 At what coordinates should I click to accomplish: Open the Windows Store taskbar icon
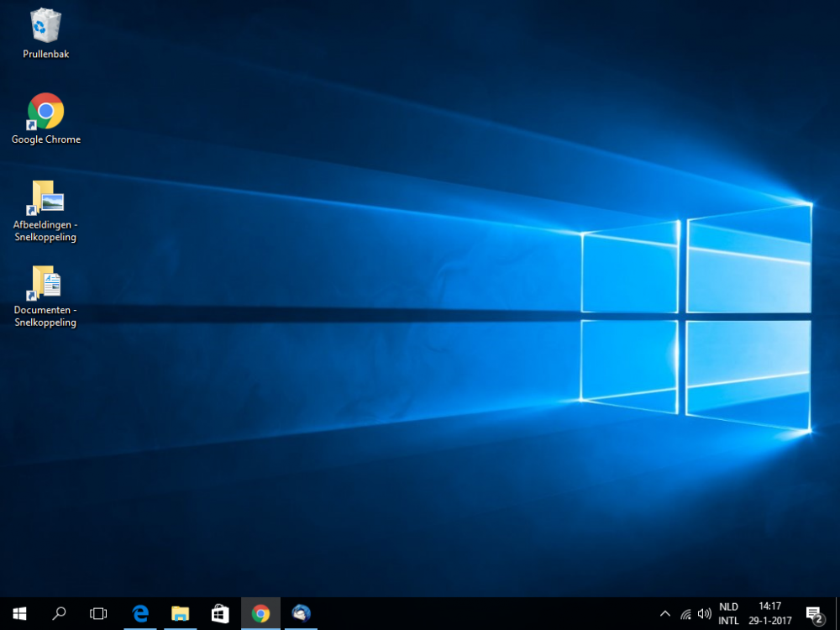pyautogui.click(x=220, y=613)
